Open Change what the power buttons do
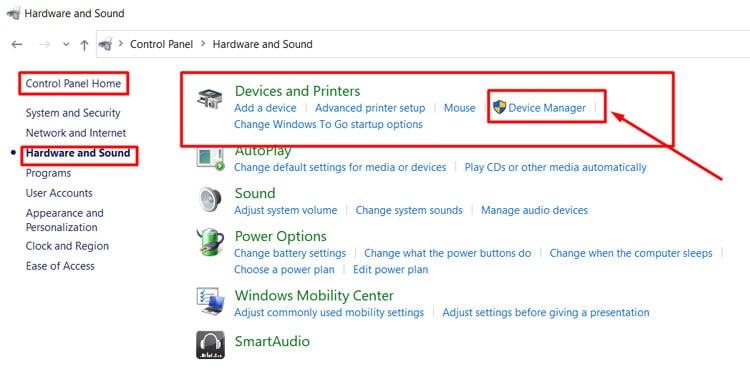750x375 pixels. click(448, 253)
